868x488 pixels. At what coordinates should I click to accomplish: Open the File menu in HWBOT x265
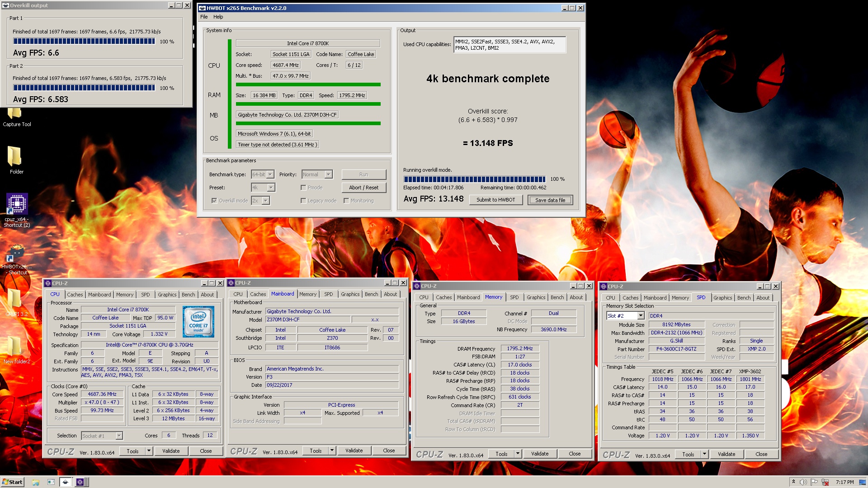[204, 17]
